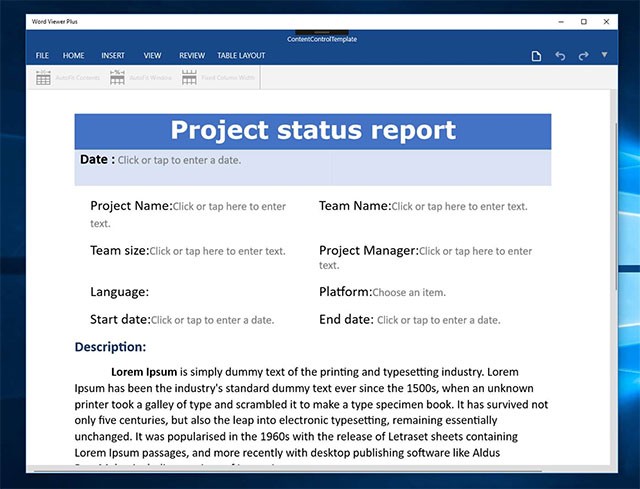Undo the last action
Image resolution: width=640 pixels, height=489 pixels.
560,56
